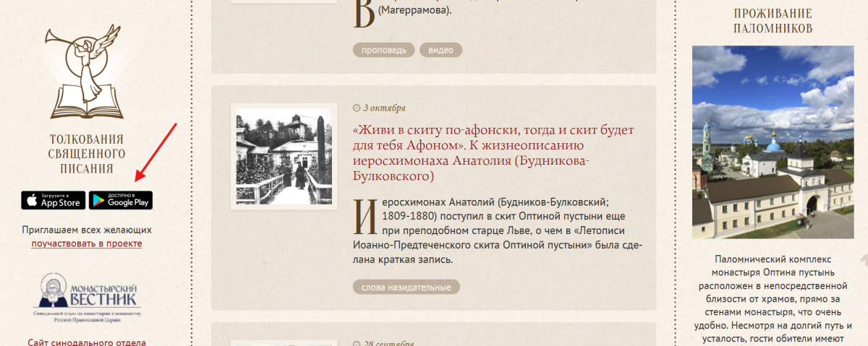
Task: Click the clock icon beside 3 октября
Action: [356, 108]
